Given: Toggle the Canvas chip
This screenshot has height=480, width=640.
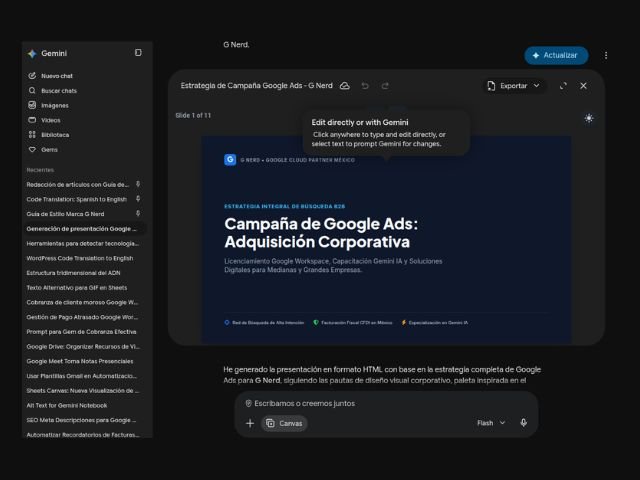Looking at the screenshot, I should click(x=284, y=423).
